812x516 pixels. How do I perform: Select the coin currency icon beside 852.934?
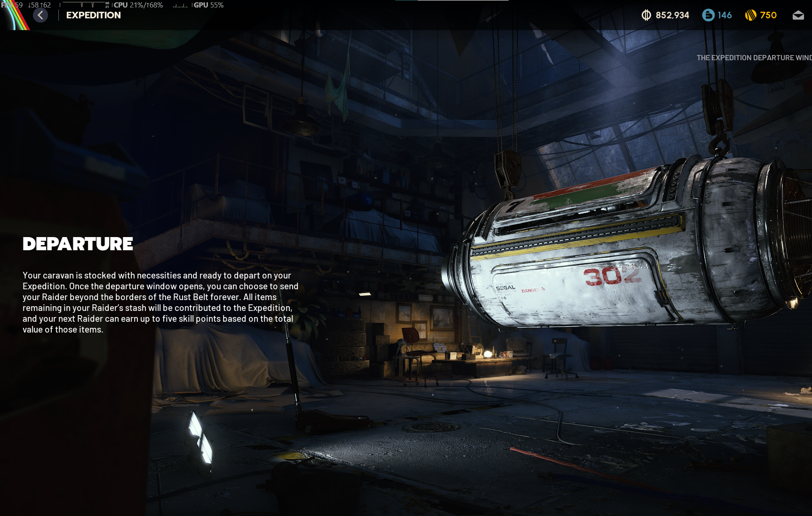(646, 15)
